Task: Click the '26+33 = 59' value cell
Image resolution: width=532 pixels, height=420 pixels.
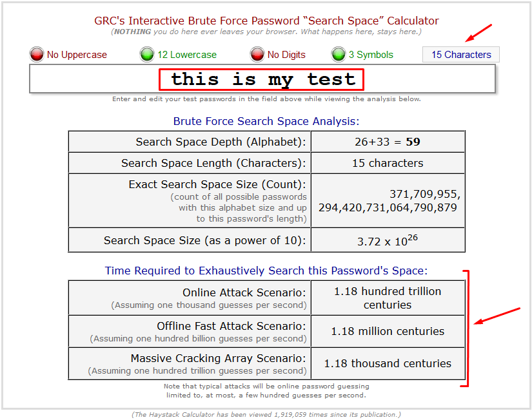Action: click(x=388, y=142)
